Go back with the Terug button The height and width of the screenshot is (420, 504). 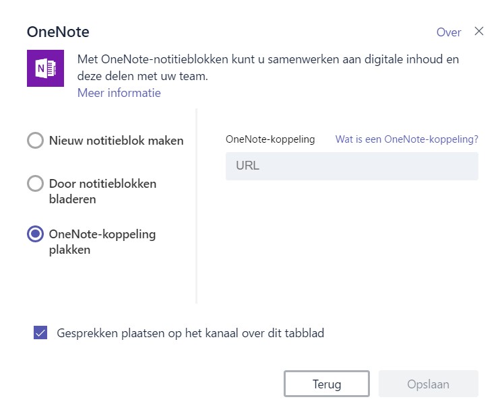(x=327, y=384)
